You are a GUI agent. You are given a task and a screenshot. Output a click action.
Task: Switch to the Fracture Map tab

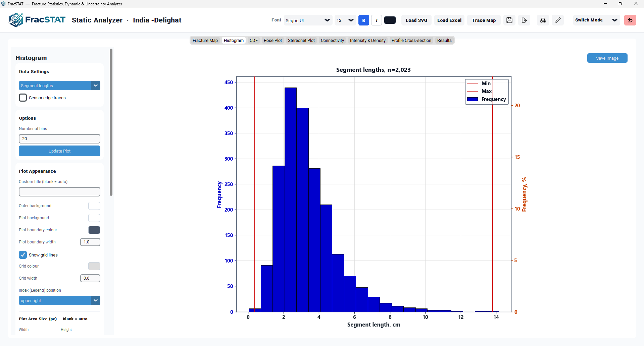click(205, 40)
